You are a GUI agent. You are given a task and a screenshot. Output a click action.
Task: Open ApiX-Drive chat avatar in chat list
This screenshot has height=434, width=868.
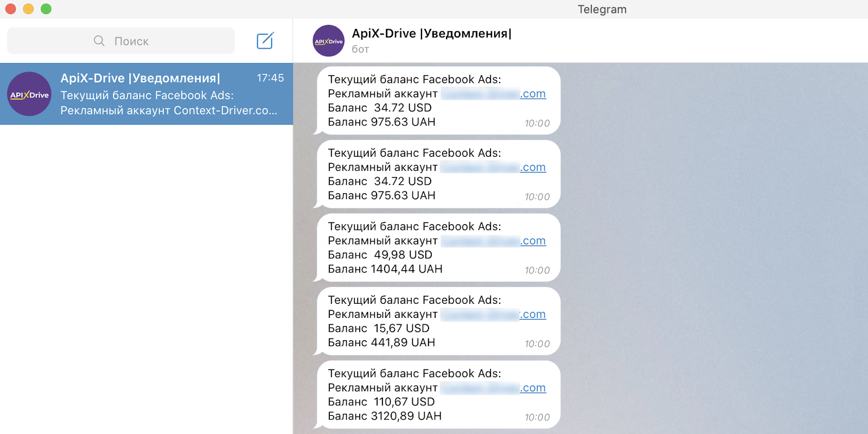(29, 94)
